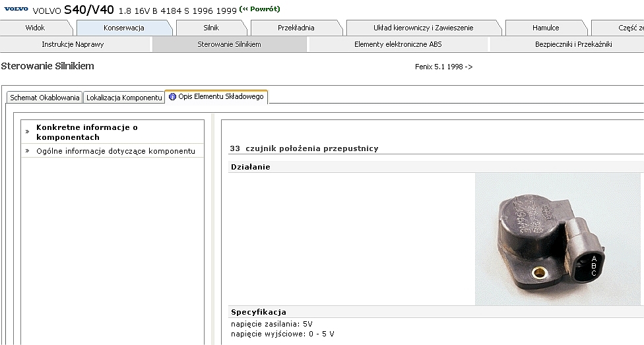Image resolution: width=644 pixels, height=345 pixels.
Task: Click the napięcie zasilania: 5V line
Action: tap(271, 324)
